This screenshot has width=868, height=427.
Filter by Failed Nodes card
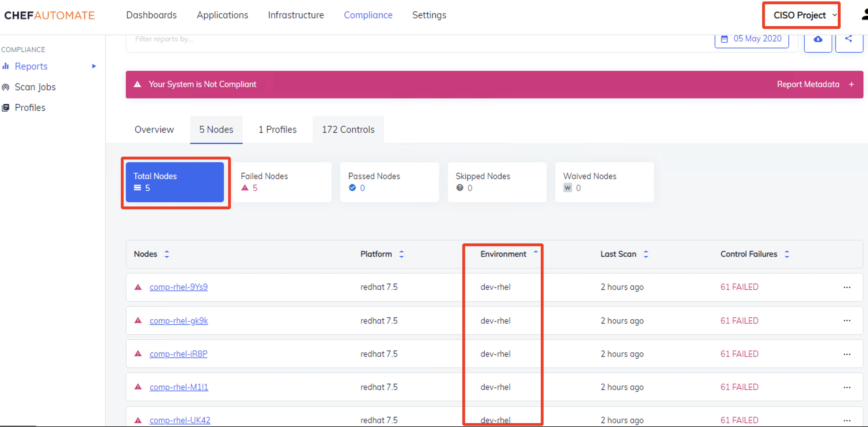click(282, 182)
